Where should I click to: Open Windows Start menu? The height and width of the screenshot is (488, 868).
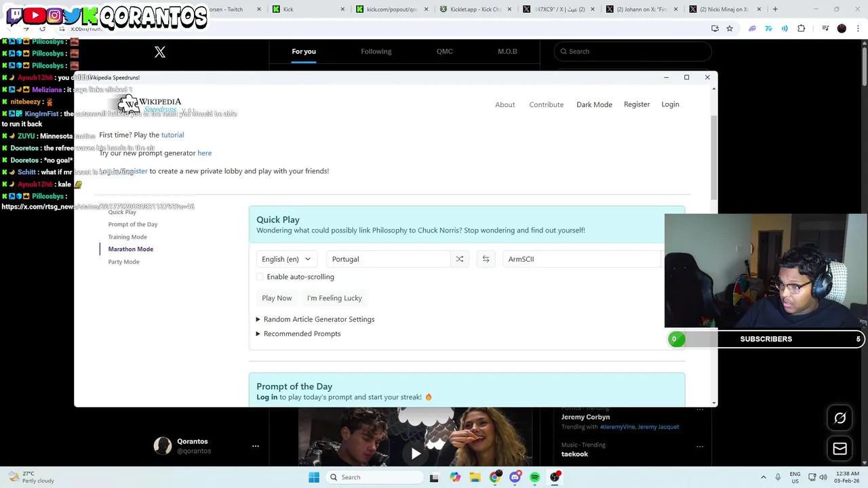click(x=314, y=477)
